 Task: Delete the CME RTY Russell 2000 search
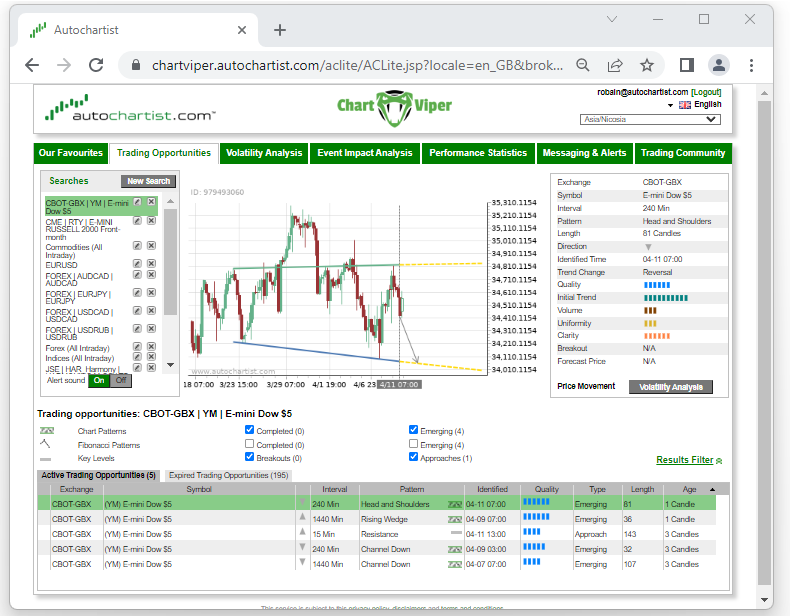tap(151, 221)
